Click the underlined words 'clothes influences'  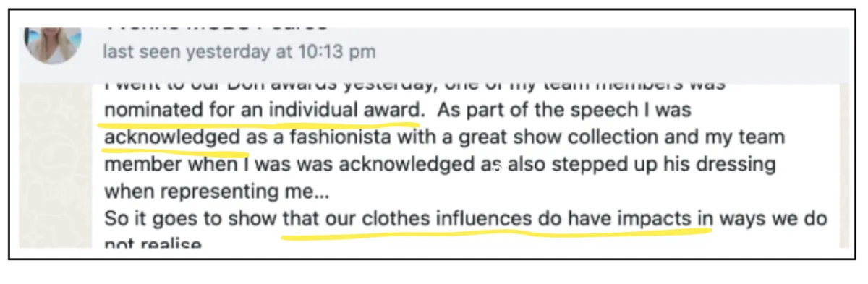[448, 218]
